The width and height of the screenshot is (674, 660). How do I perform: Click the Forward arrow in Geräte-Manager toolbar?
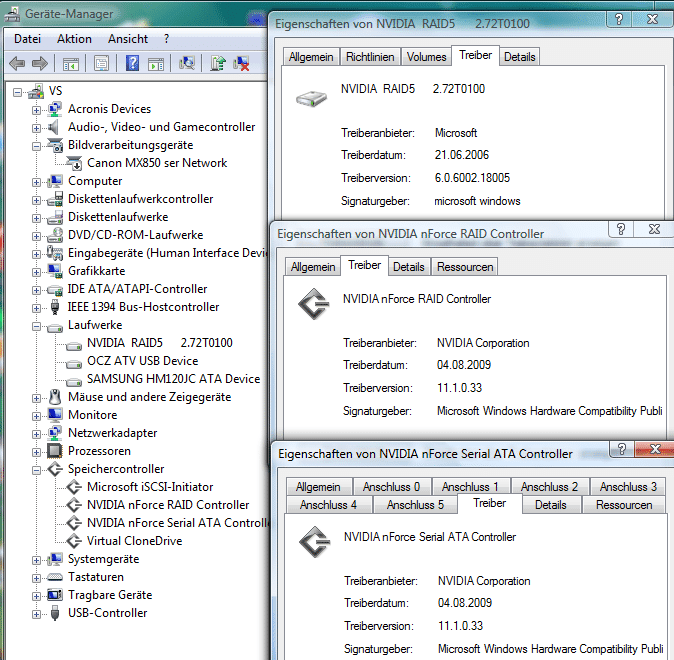coord(40,64)
